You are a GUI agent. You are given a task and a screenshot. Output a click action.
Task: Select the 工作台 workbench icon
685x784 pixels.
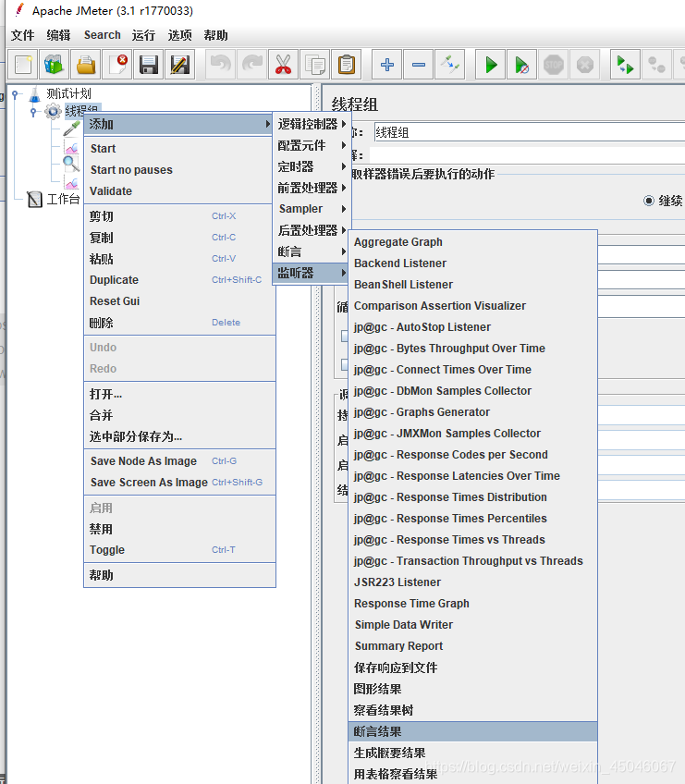(34, 200)
